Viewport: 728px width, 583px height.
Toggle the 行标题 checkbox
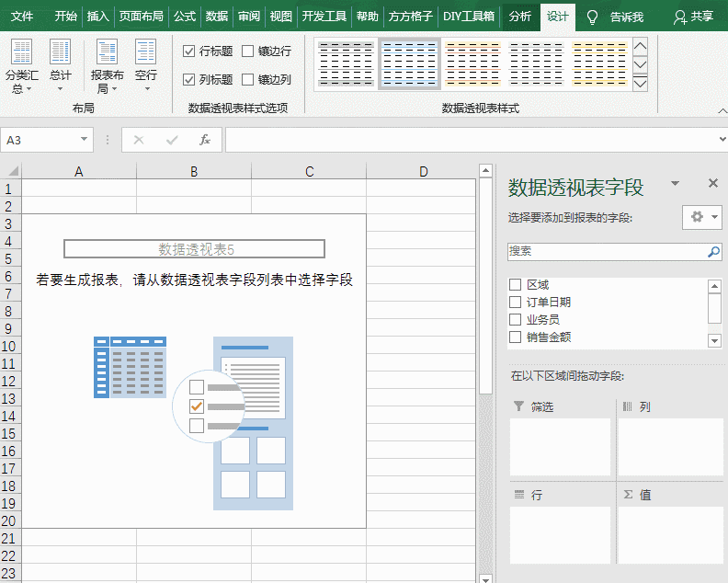click(x=189, y=51)
